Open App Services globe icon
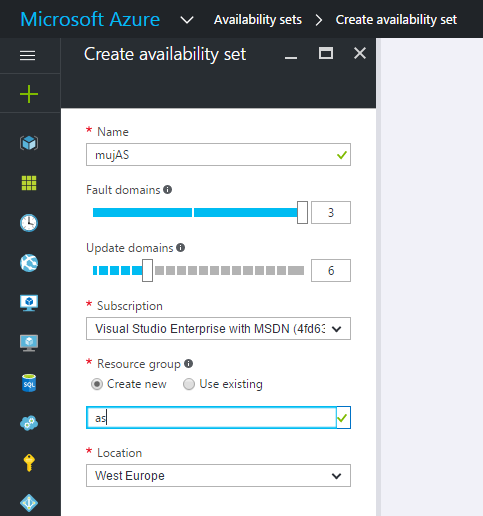Viewport: 483px width, 516px height. click(29, 263)
